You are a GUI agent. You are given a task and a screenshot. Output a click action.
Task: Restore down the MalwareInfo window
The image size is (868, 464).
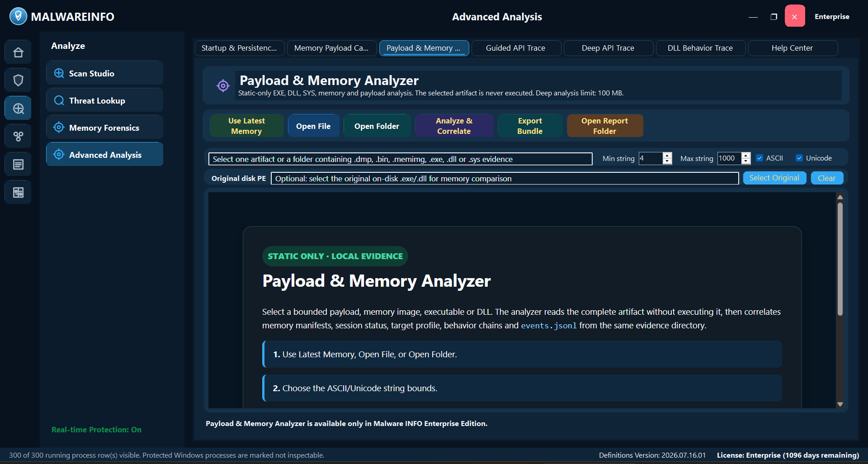pos(774,17)
